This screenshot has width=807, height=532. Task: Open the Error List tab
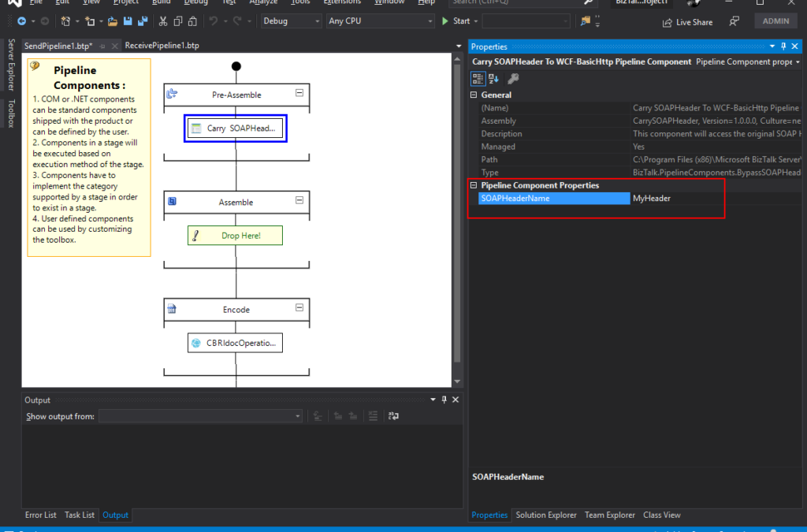click(41, 515)
